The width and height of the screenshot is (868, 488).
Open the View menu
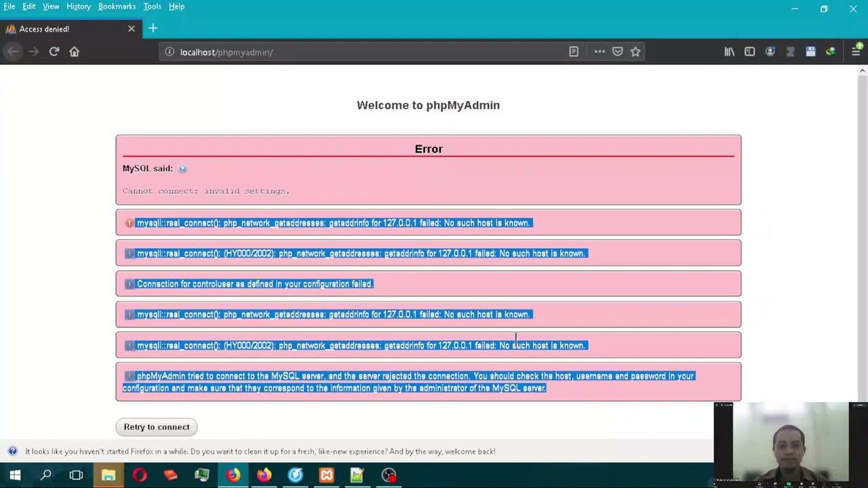coord(51,6)
